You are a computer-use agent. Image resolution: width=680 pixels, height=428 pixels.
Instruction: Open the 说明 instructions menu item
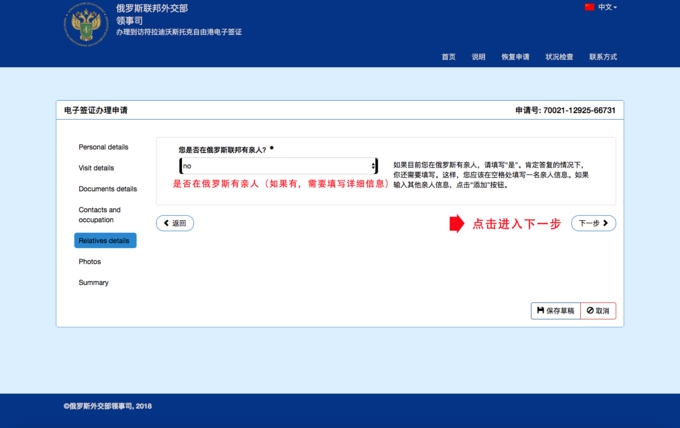point(478,57)
